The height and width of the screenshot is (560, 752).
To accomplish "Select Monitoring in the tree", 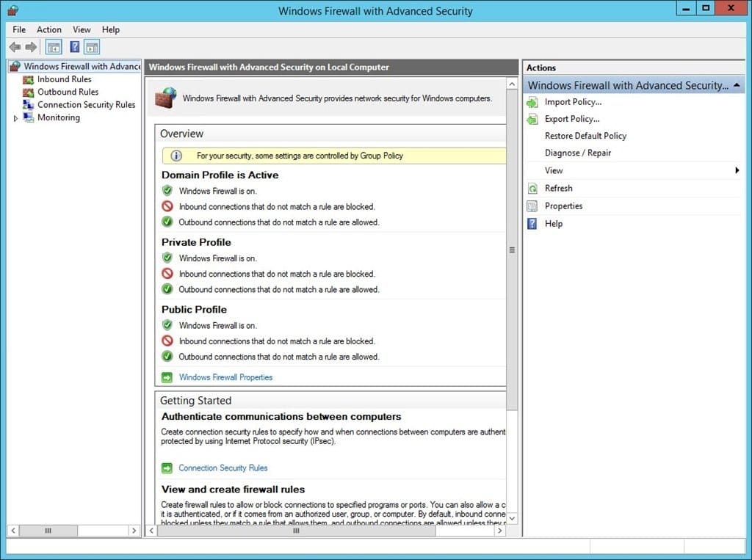I will [59, 117].
